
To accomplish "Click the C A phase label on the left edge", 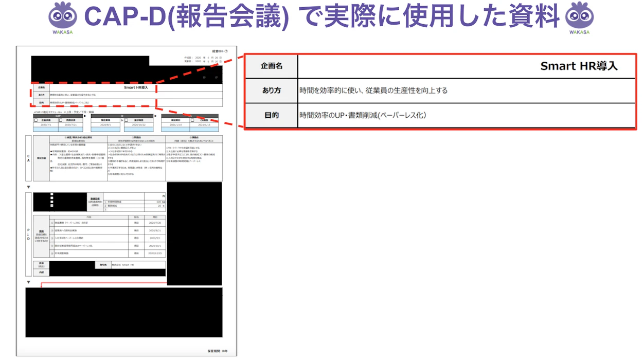I will click(x=28, y=159).
